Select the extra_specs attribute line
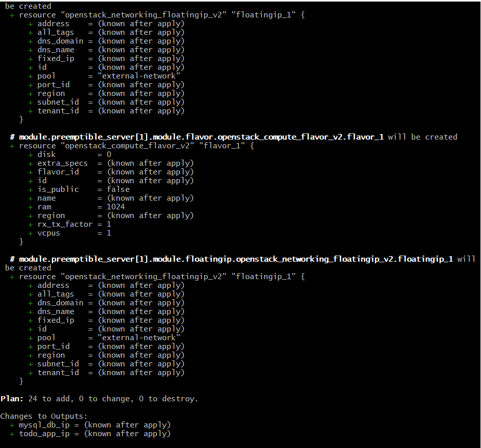This screenshot has width=481, height=448. 111,163
